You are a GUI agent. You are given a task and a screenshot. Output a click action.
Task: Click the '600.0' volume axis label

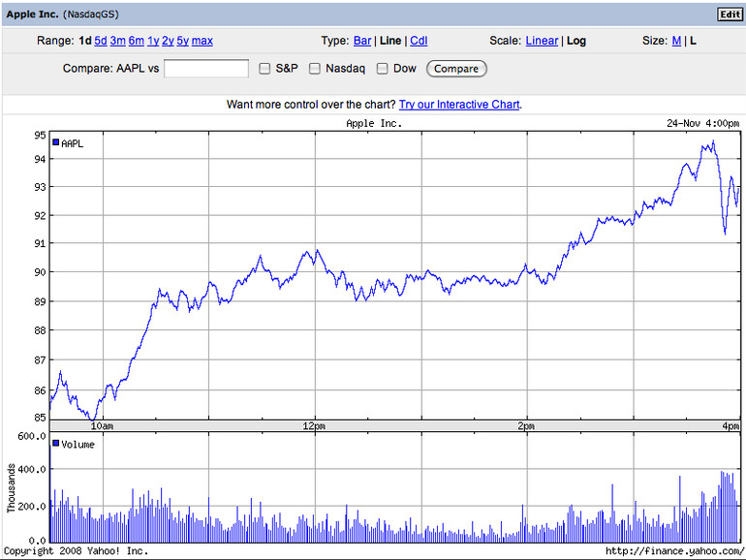tap(32, 436)
